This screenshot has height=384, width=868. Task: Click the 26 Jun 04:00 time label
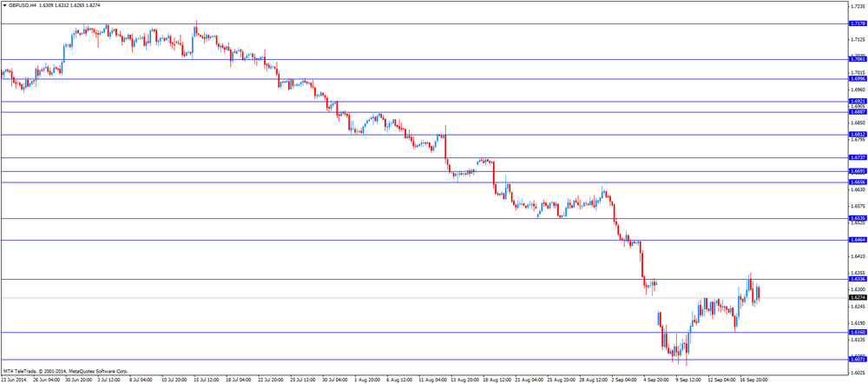(x=46, y=381)
